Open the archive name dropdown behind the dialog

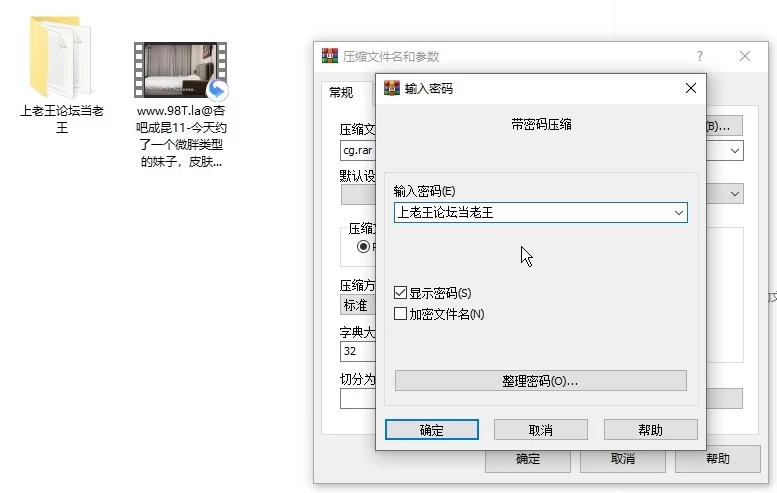tap(735, 150)
